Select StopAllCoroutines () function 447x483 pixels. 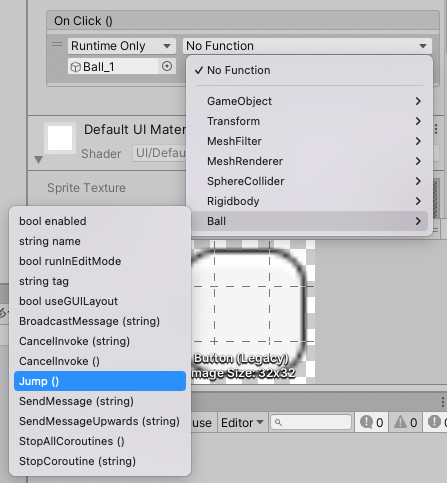100,441
